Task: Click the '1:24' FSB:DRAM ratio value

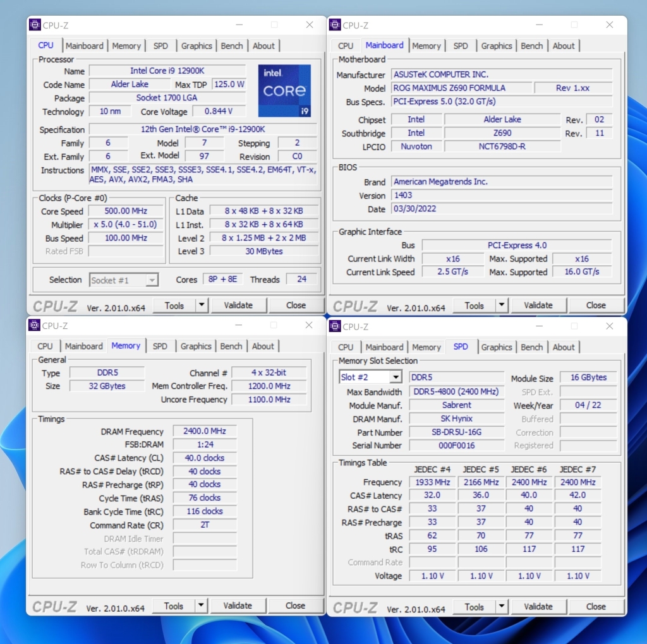Action: 205,444
